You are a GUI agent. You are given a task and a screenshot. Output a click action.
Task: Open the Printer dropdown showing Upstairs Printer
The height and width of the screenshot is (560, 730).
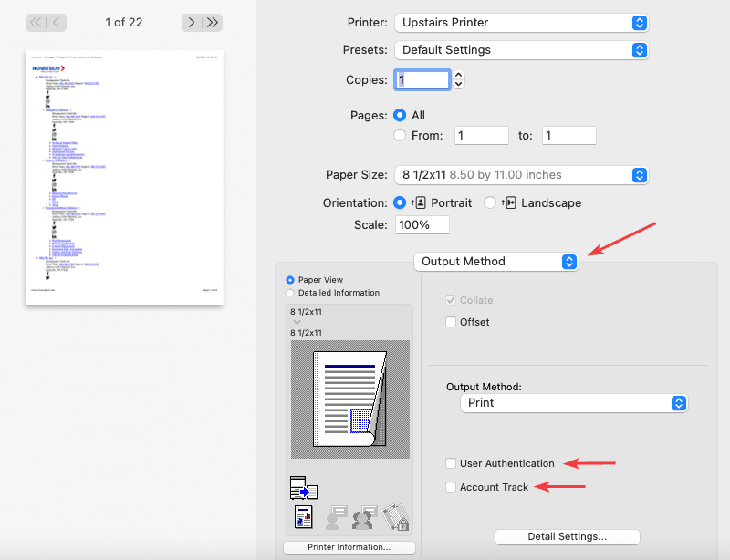point(521,23)
